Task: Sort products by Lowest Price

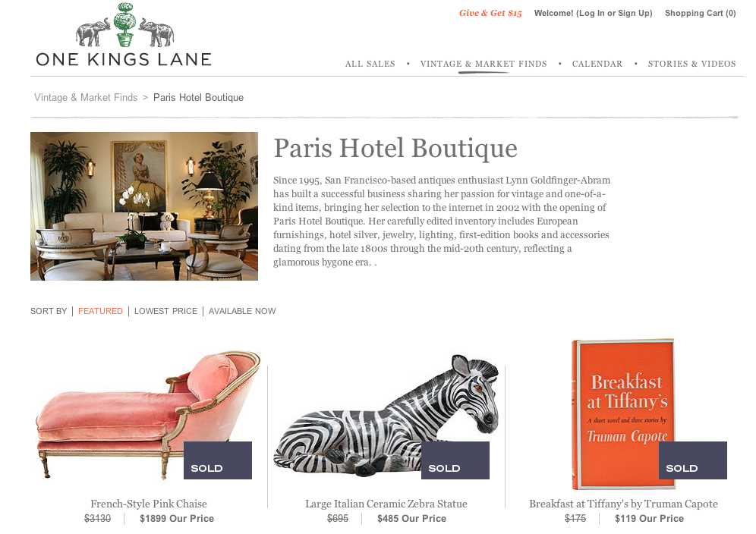Action: [166, 311]
